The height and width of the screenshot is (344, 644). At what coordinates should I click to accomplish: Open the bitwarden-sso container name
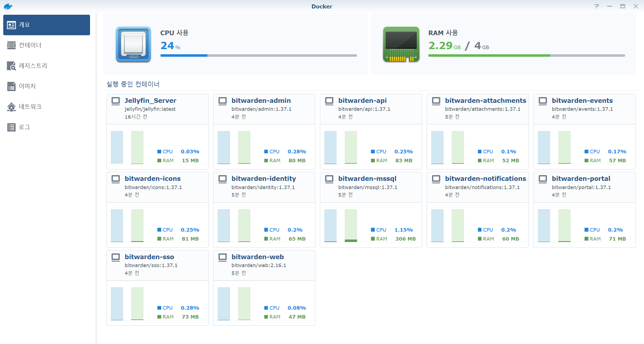[149, 257]
